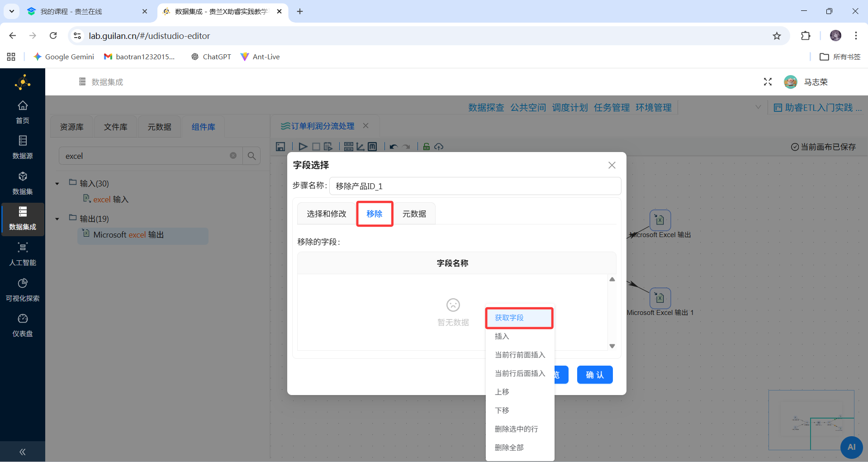This screenshot has width=868, height=462.
Task: Go to 首页 in sidebar
Action: (x=23, y=112)
